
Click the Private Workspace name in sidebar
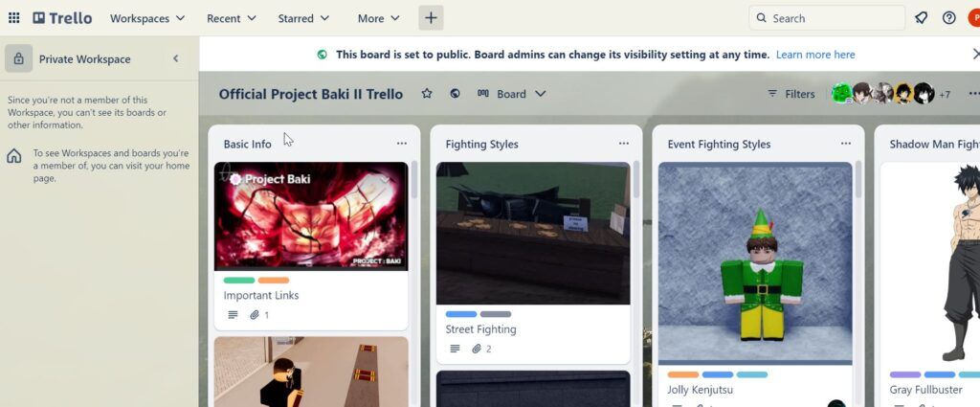(84, 59)
